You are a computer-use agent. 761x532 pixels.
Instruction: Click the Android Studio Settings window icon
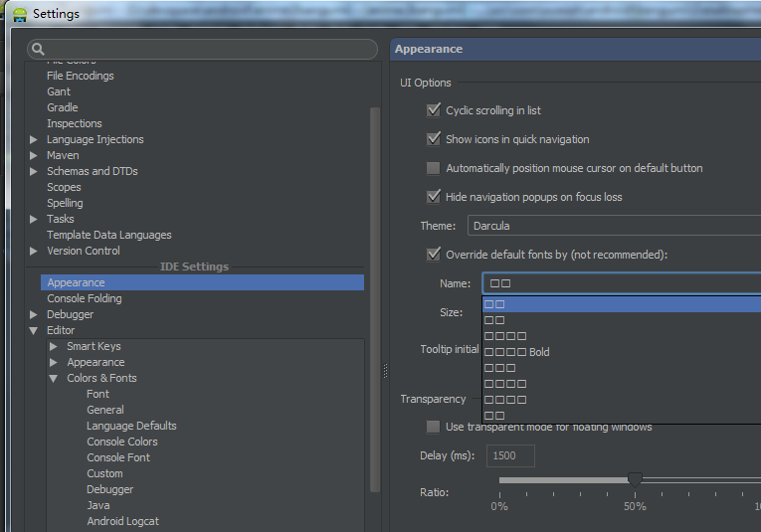pyautogui.click(x=19, y=14)
